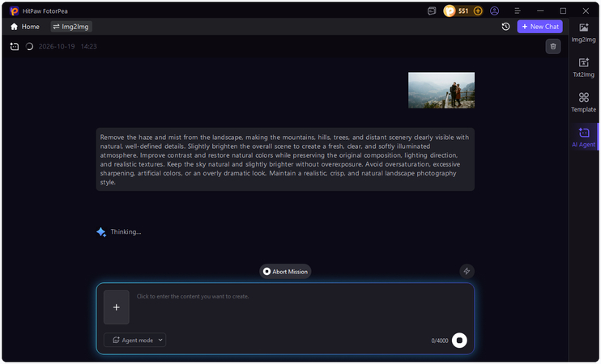The image size is (601, 364).
Task: Click the AI agent icon beside the date
Action: [15, 46]
